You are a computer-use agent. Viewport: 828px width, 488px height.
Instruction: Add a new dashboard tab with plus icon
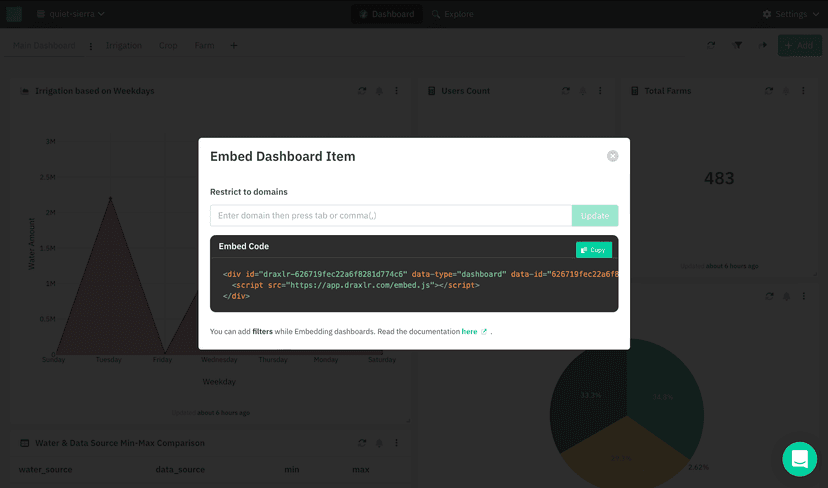(233, 45)
